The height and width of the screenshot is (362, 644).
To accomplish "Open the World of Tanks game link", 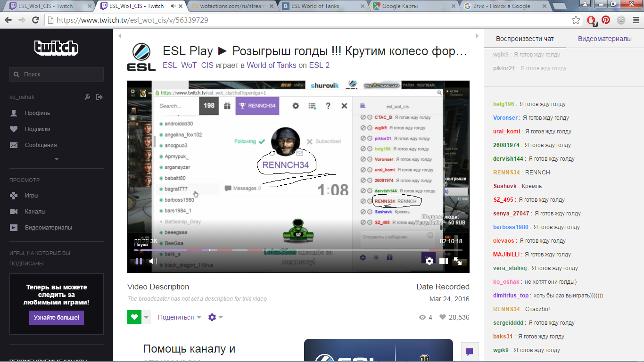I will click(272, 65).
